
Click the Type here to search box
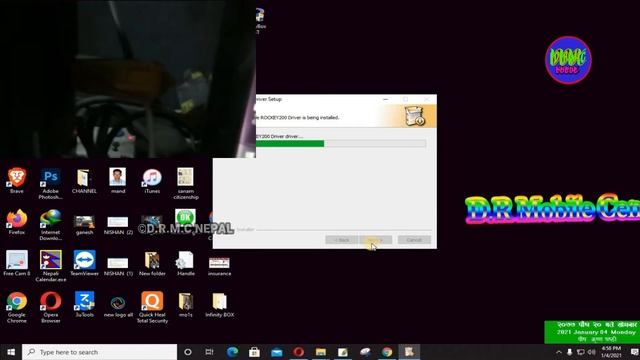(x=100, y=352)
